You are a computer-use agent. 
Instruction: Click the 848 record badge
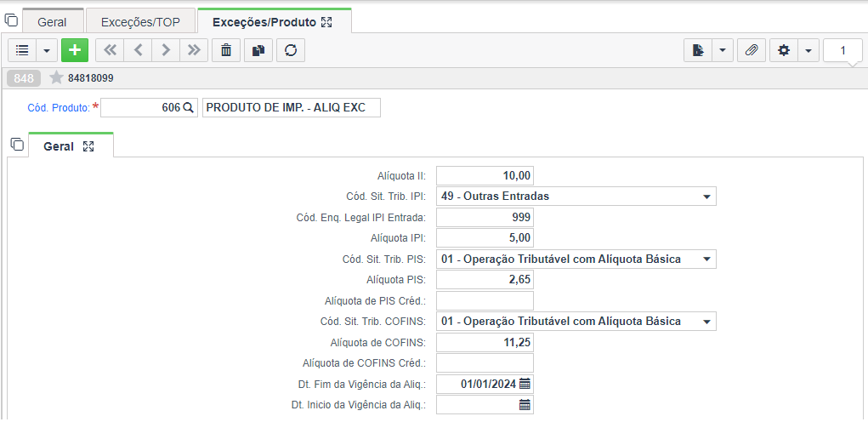coord(24,78)
